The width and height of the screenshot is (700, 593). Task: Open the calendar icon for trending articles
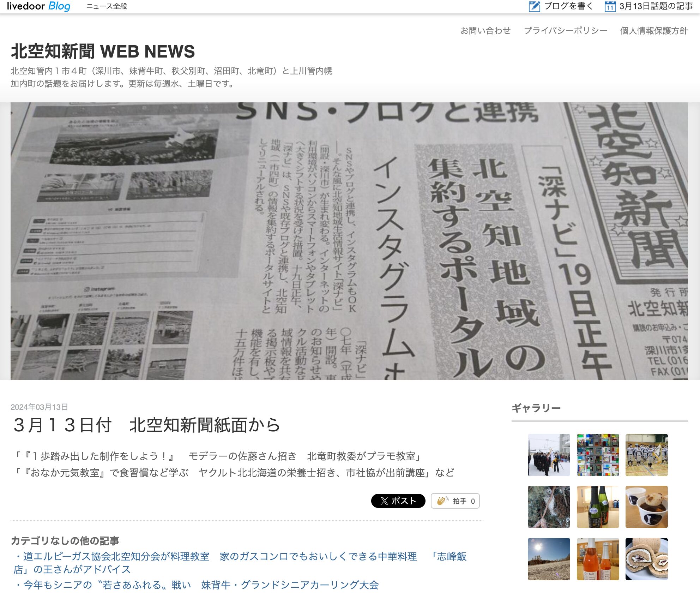click(x=610, y=6)
